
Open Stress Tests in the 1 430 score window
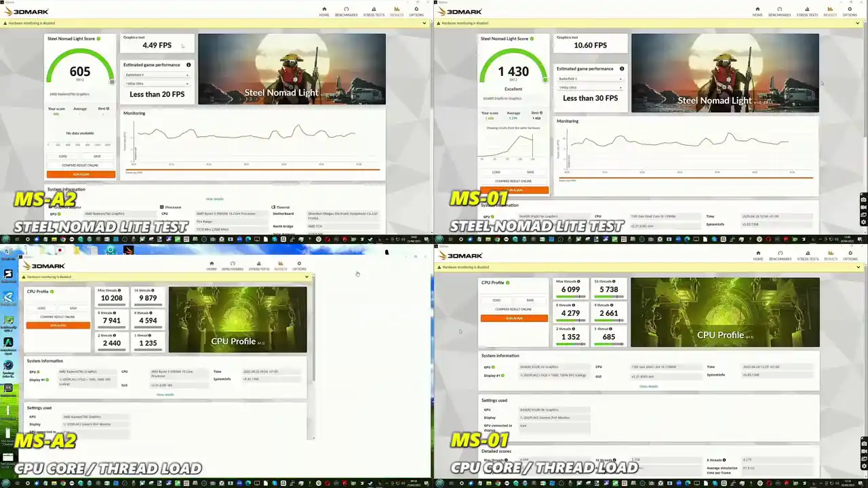pos(807,12)
